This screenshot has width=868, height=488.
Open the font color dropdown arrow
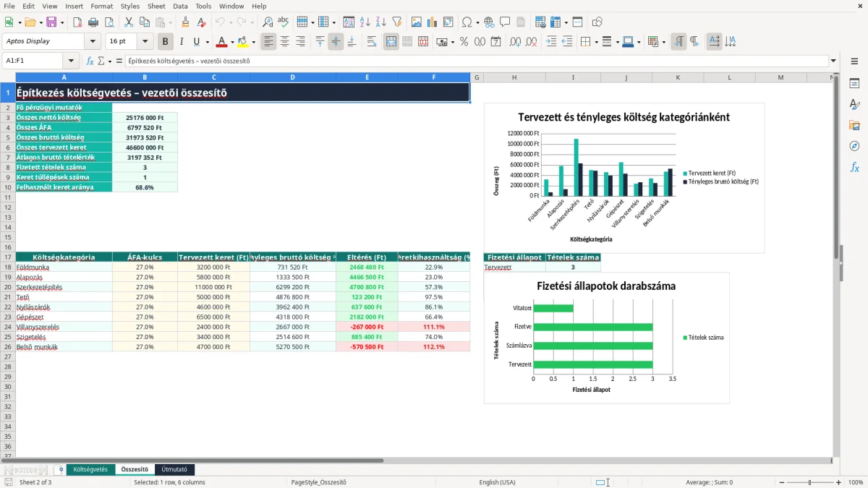(232, 42)
